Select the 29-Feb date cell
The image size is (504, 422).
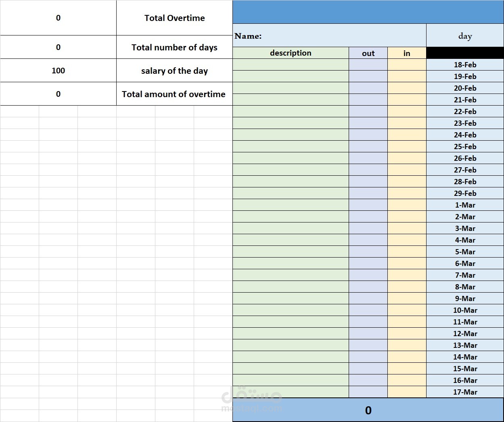pyautogui.click(x=465, y=193)
